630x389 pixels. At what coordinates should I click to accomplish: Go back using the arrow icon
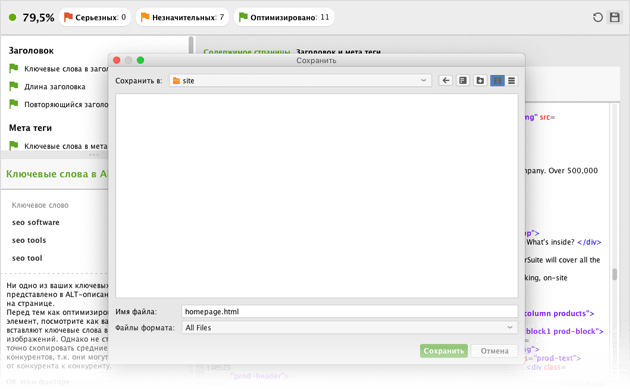tap(446, 80)
